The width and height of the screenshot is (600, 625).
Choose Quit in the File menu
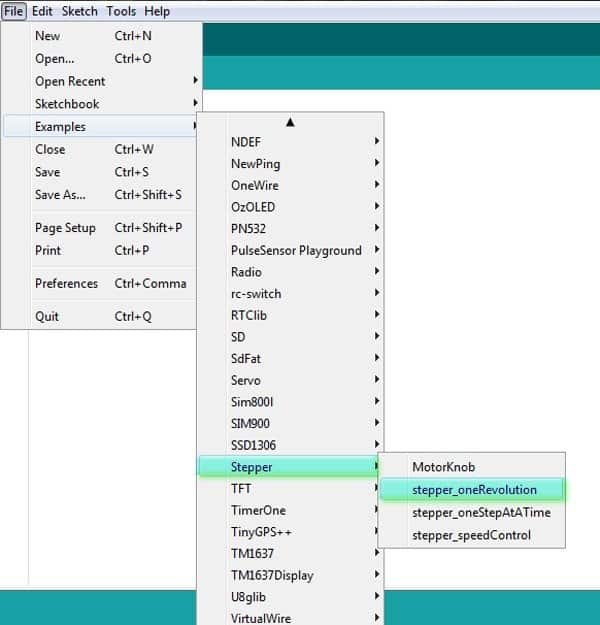pos(100,316)
